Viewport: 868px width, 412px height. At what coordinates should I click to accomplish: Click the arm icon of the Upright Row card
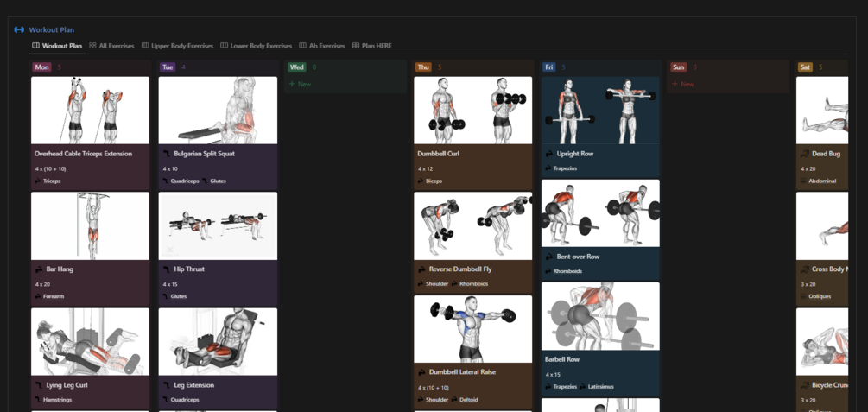click(x=549, y=154)
